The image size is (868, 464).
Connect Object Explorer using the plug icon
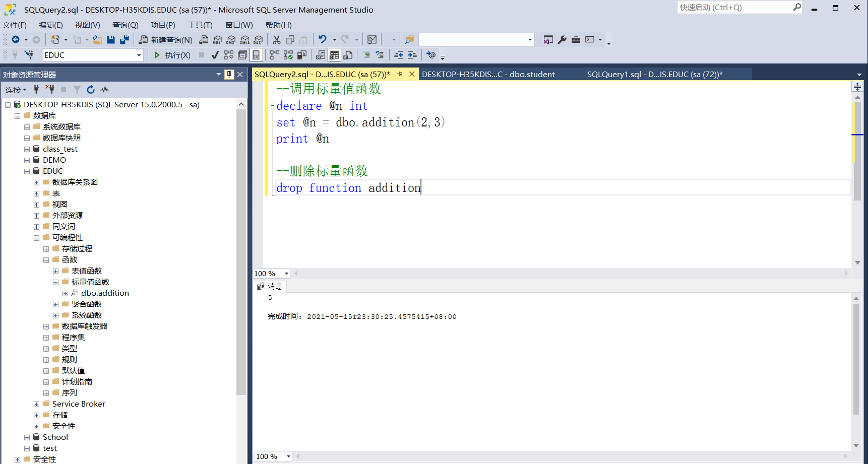pyautogui.click(x=36, y=89)
